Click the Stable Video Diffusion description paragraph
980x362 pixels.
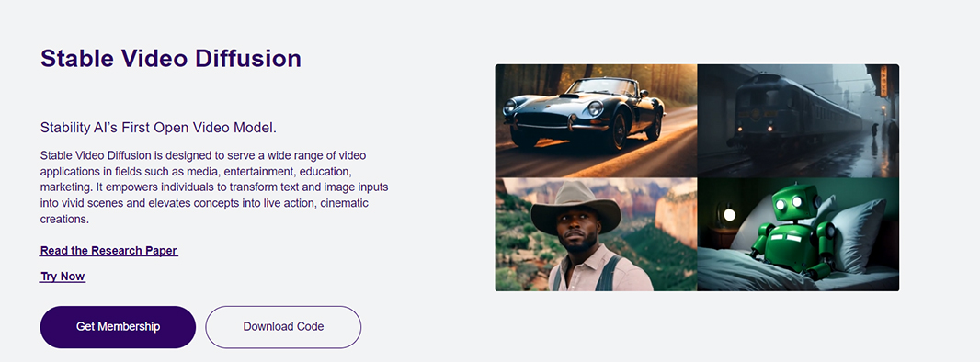(214, 187)
